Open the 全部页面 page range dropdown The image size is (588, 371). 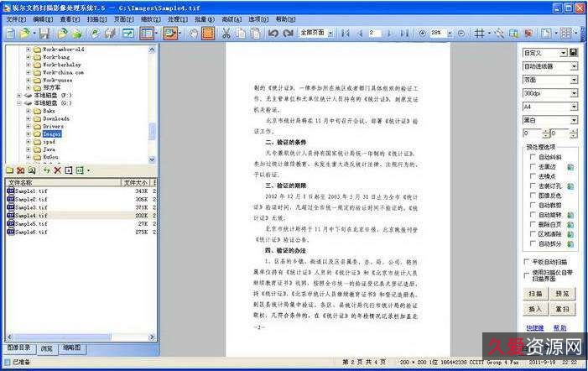[330, 34]
